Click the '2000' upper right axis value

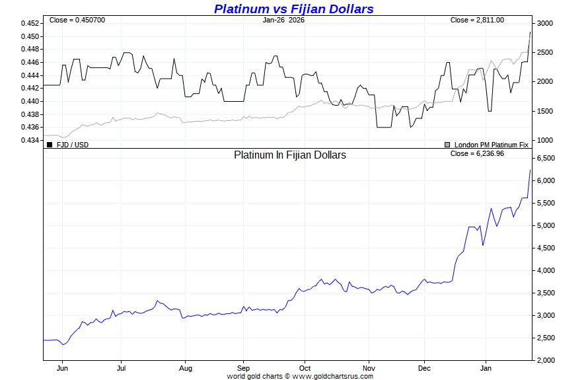coord(545,82)
